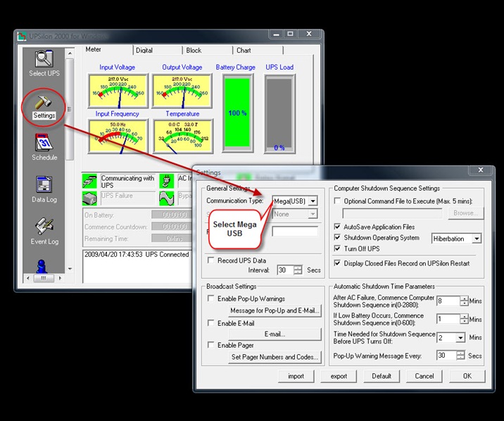Confirm settings with the OK button
This screenshot has width=504, height=421.
467,376
